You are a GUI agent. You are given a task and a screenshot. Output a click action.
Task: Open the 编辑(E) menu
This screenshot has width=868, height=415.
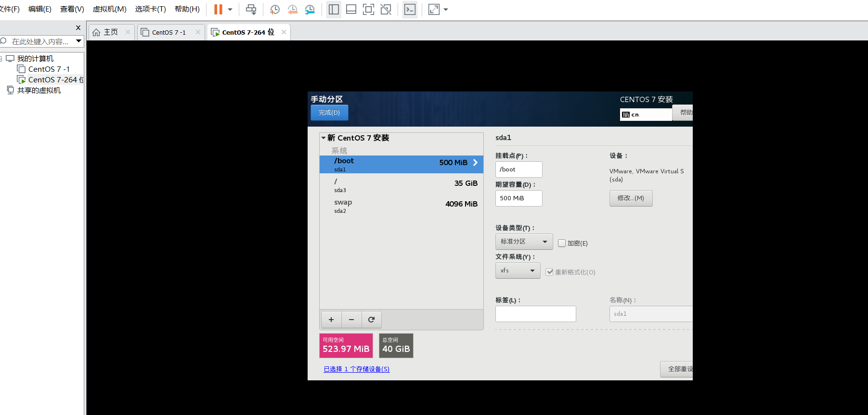point(40,9)
